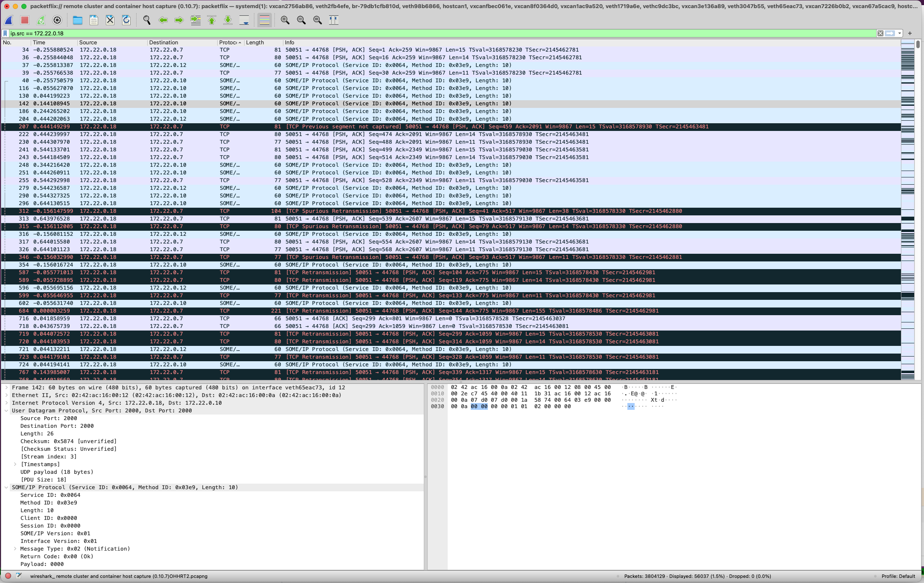Expand the Ethernet II section
Screen dimensions: 924x583
pos(6,395)
